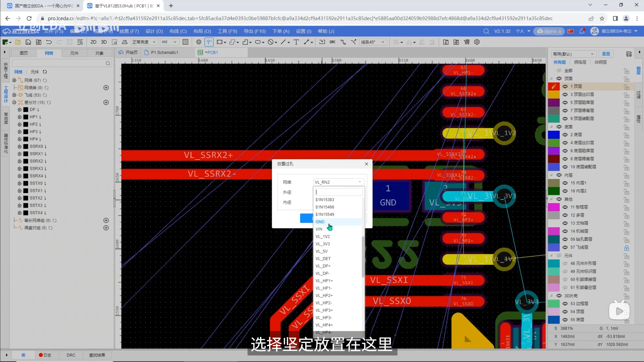Viewport: 644px width, 362px height.
Task: Click the 1 顶层 red color swatch
Action: tap(554, 86)
